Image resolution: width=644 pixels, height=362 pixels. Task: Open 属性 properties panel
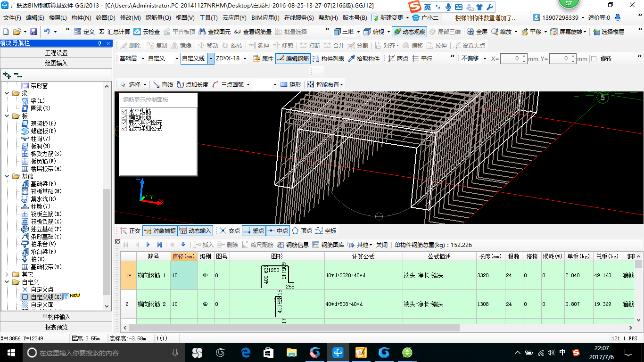(x=263, y=58)
